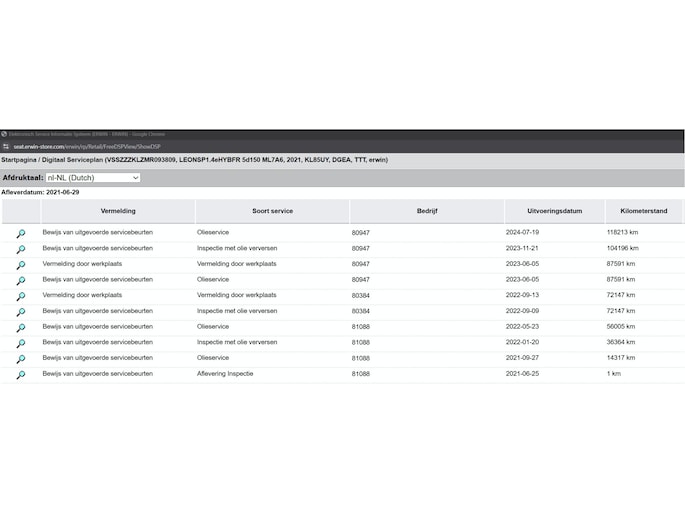Open the 2022-05-23 Olieservice record details
685x514 pixels.
[20, 328]
